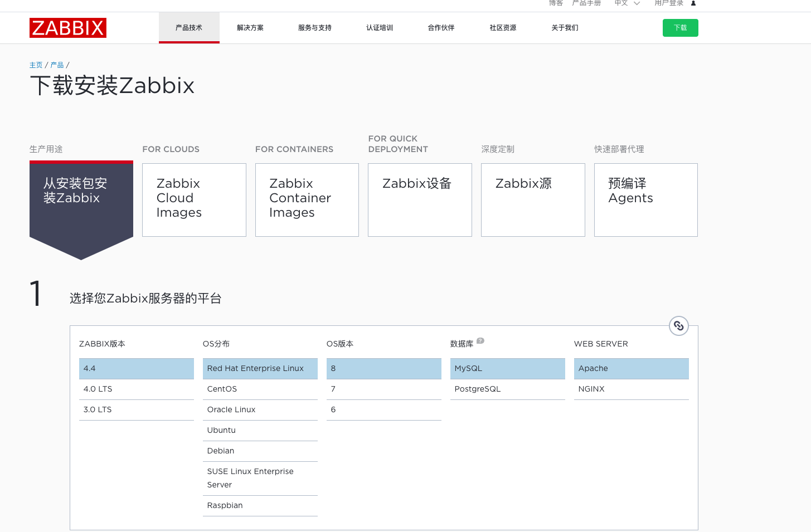Image resolution: width=811 pixels, height=532 pixels.
Task: Choose PostgreSQL database option
Action: [x=507, y=389]
